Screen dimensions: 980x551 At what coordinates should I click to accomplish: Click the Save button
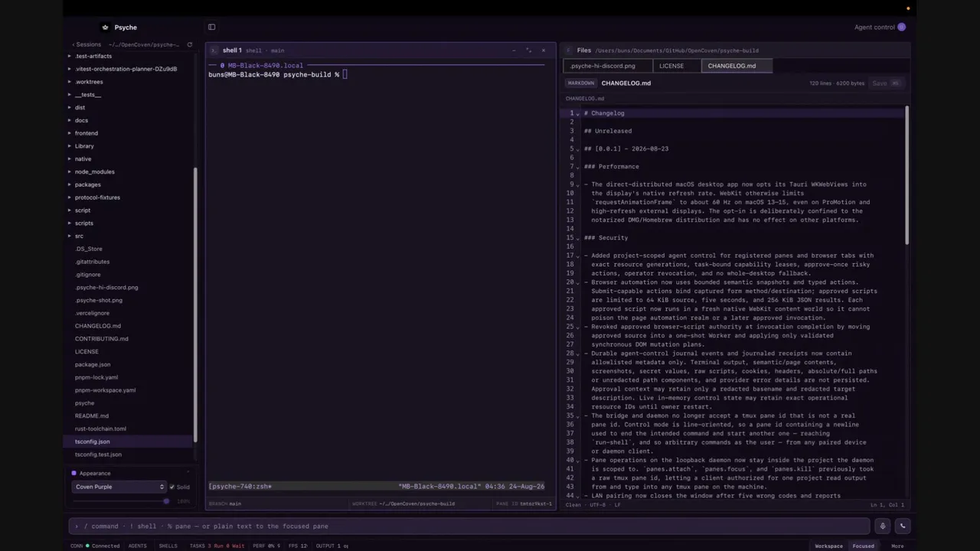[x=886, y=83]
